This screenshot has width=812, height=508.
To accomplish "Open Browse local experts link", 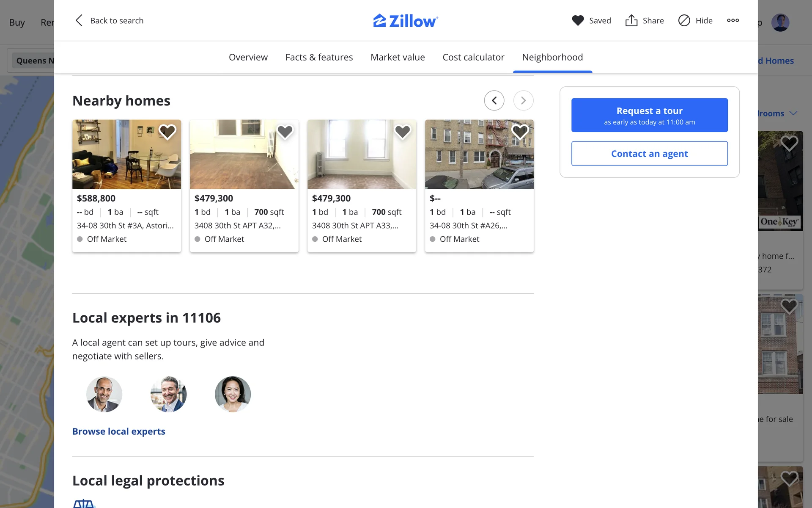I will (119, 431).
